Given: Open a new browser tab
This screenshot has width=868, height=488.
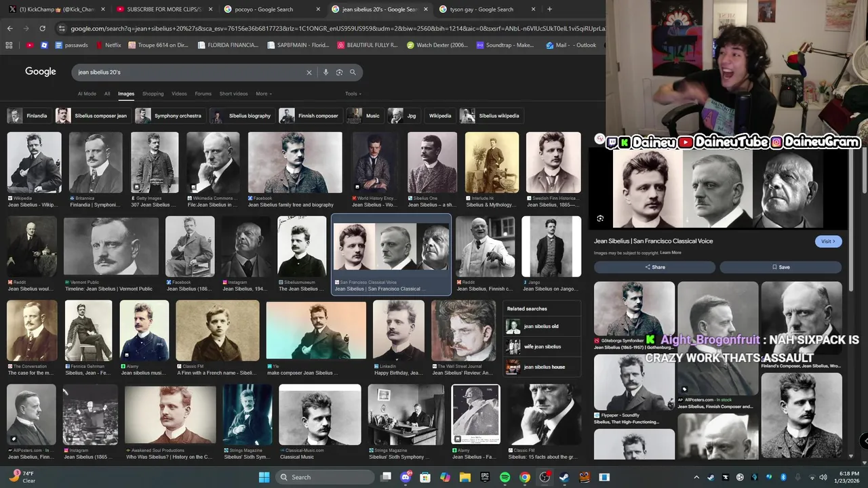Looking at the screenshot, I should coord(549,9).
